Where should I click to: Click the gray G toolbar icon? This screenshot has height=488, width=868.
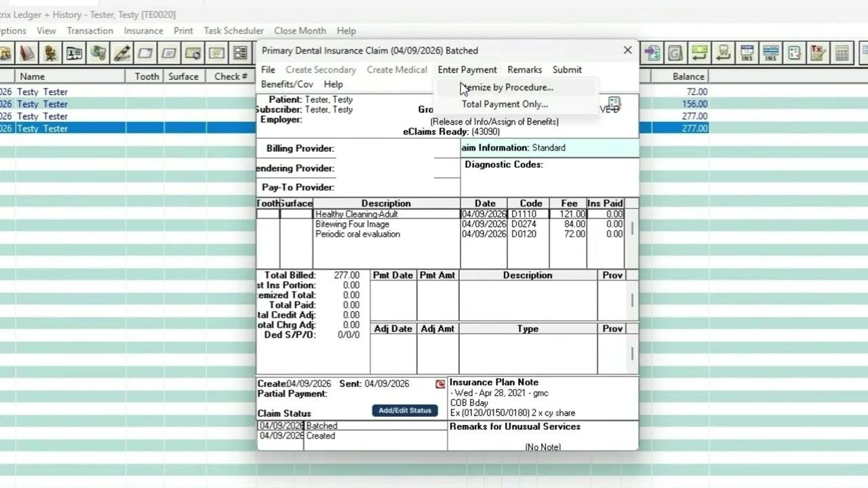click(675, 53)
